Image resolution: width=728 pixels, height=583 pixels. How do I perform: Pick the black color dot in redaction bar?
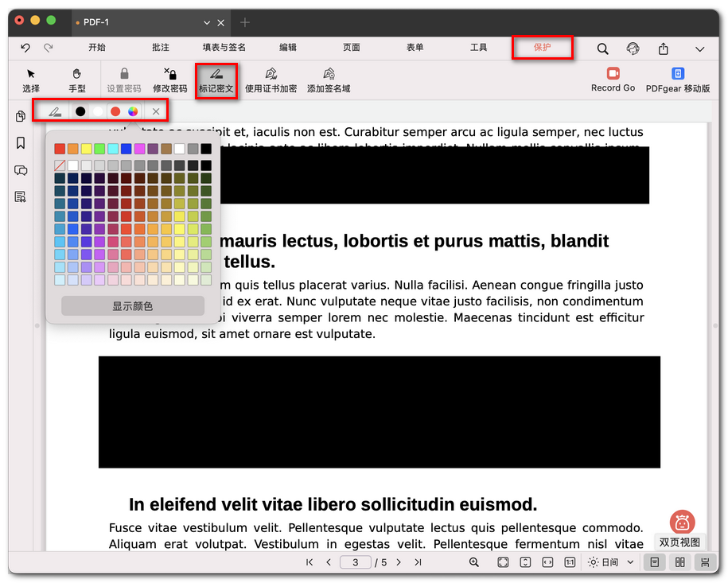coord(80,111)
